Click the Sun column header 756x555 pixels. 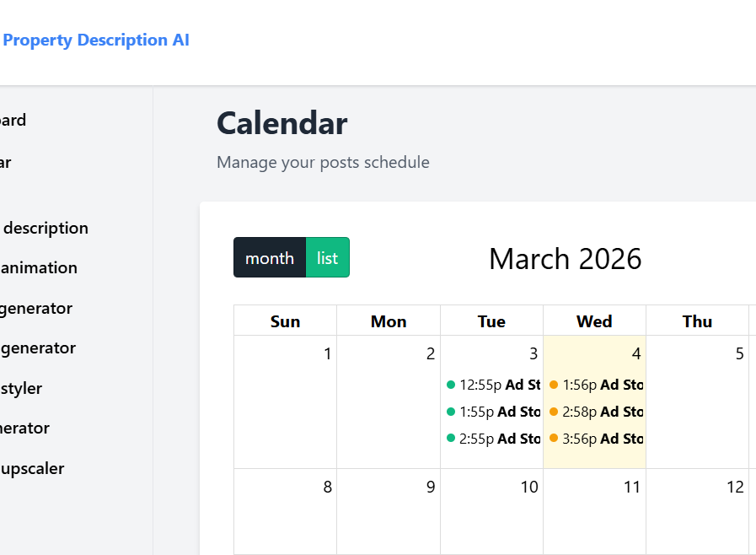click(x=285, y=321)
